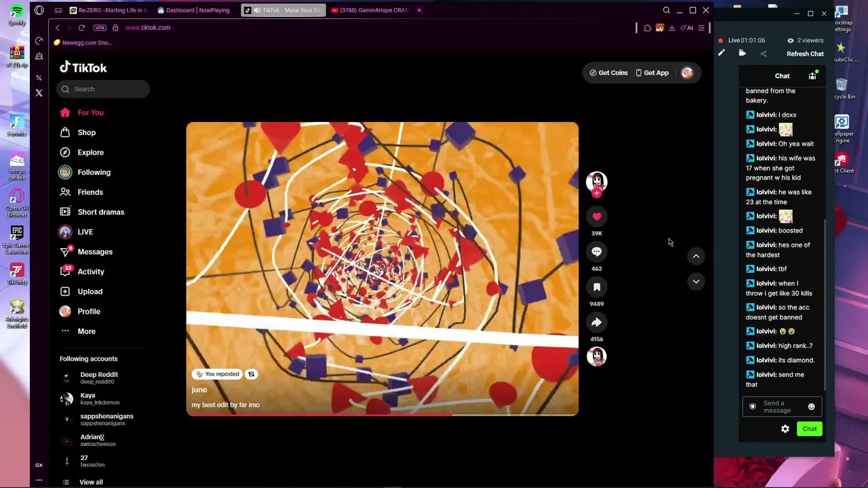Open the Opera easy setup menu icon
The image size is (868, 488).
[x=701, y=28]
